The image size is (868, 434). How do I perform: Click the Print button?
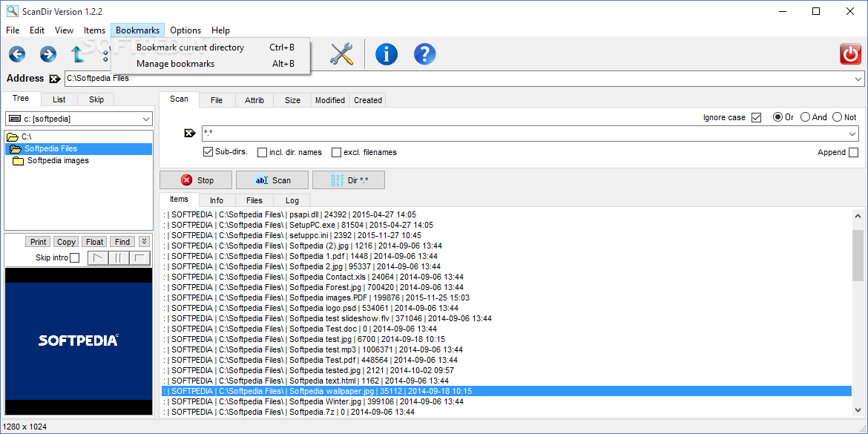pyautogui.click(x=38, y=242)
